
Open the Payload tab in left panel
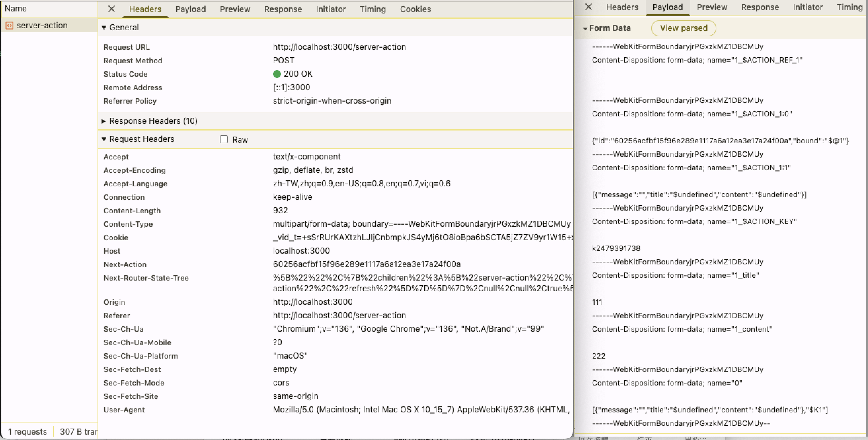[190, 9]
